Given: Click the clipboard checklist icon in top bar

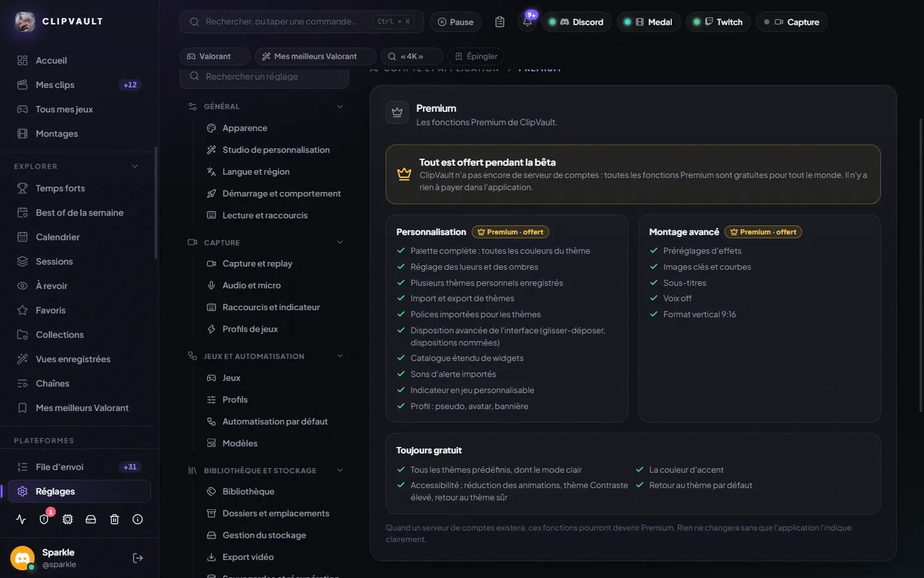Looking at the screenshot, I should (500, 22).
